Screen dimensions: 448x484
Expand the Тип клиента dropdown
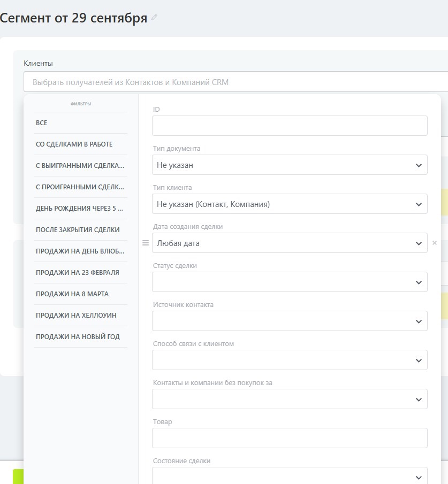290,204
